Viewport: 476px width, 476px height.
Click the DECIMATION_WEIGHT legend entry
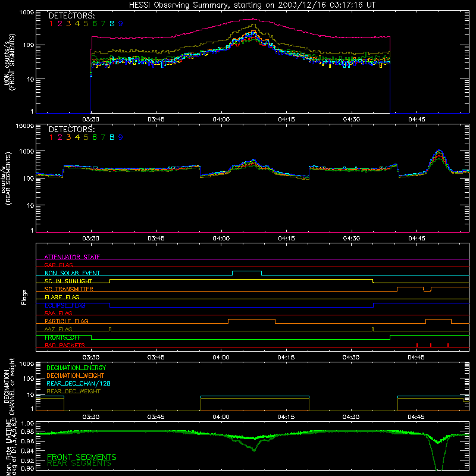pos(76,375)
